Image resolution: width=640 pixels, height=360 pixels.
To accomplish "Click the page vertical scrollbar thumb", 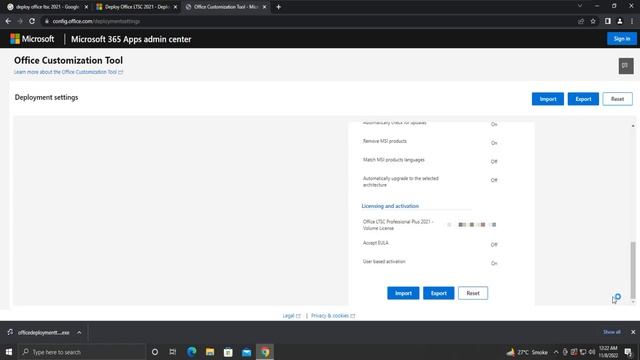I will (x=633, y=270).
